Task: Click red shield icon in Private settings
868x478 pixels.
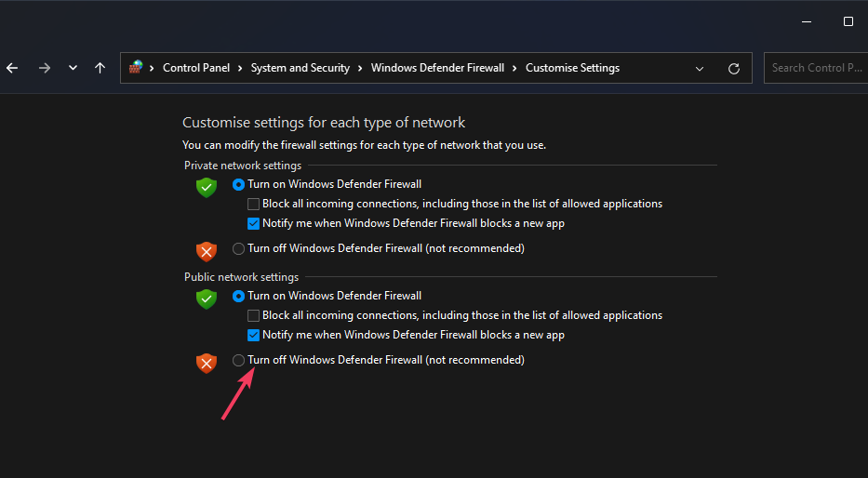Action: [x=207, y=252]
